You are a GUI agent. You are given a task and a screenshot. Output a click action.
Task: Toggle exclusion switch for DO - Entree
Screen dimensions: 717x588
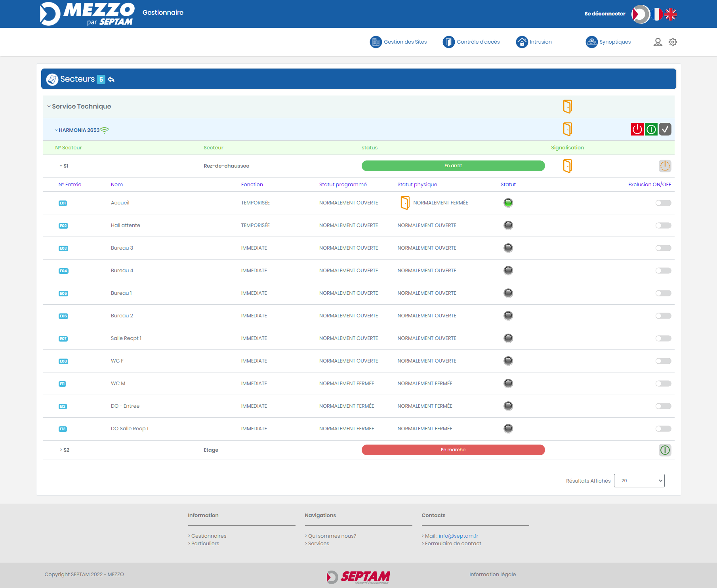click(x=663, y=406)
